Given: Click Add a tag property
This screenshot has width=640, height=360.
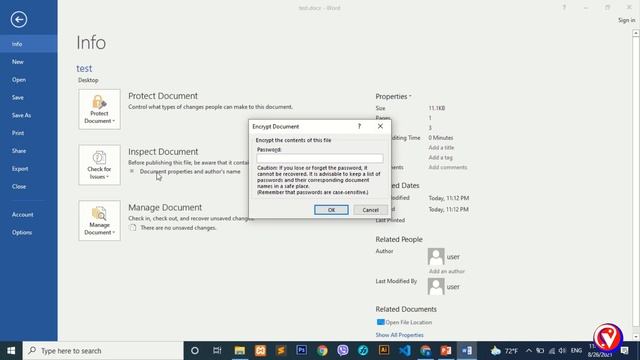Looking at the screenshot, I should 440,157.
